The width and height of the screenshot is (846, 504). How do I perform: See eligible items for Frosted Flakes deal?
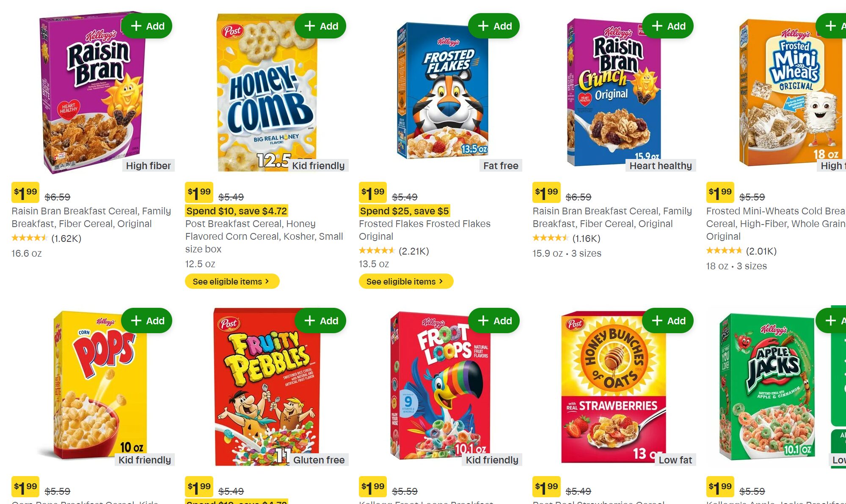(405, 282)
